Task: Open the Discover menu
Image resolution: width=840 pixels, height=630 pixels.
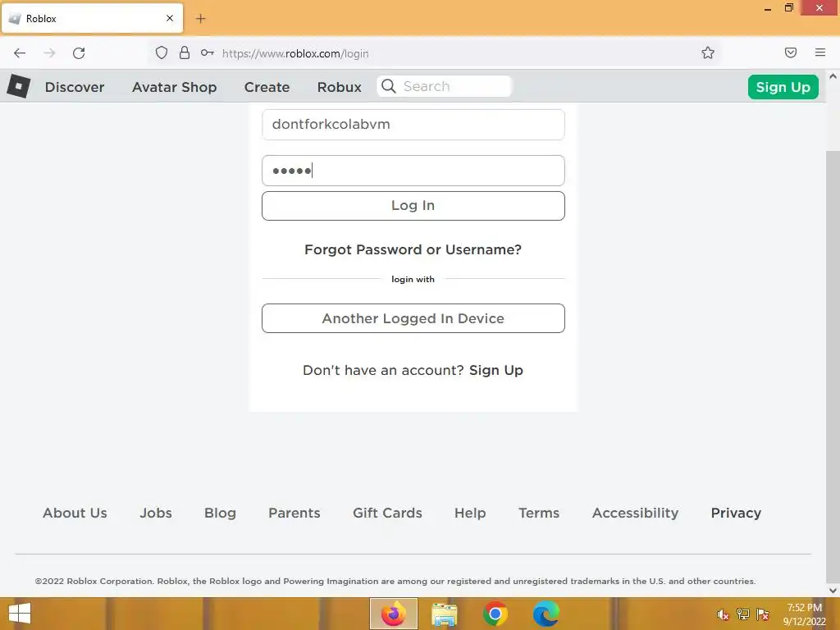Action: tap(75, 87)
